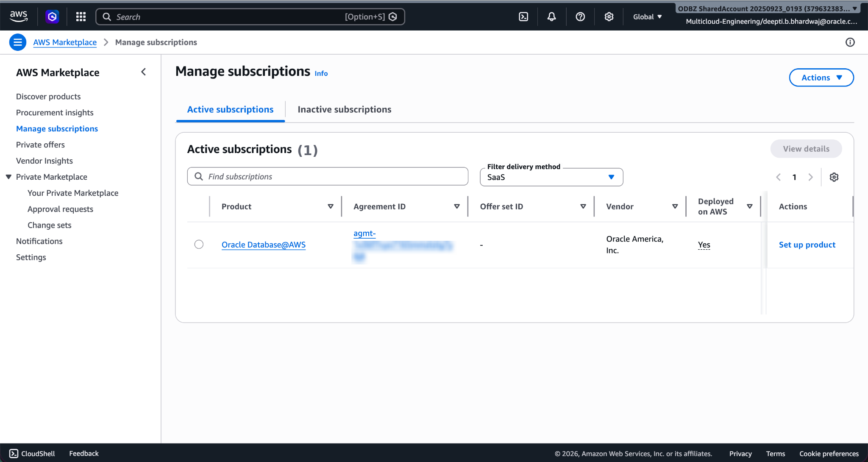Screen dimensions: 868x462
Task: Open the Privacy footer link
Action: click(740, 454)
